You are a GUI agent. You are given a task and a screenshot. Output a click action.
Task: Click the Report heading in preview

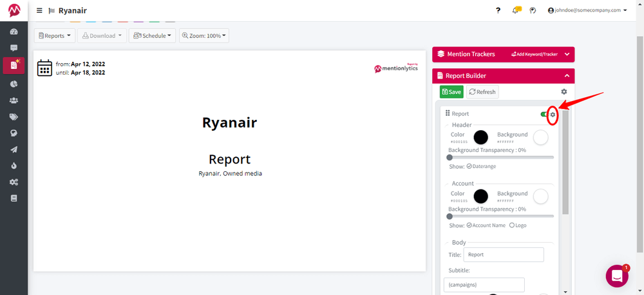[230, 159]
